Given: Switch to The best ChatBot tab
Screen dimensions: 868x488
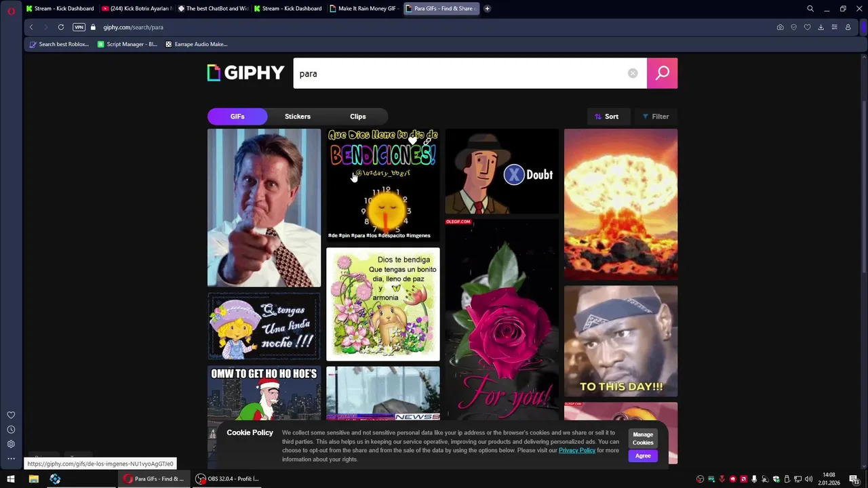Looking at the screenshot, I should (213, 9).
